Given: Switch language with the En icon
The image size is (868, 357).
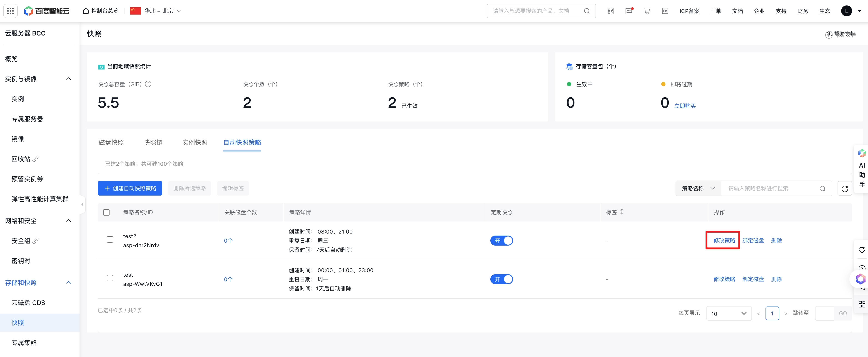Looking at the screenshot, I should coord(665,11).
